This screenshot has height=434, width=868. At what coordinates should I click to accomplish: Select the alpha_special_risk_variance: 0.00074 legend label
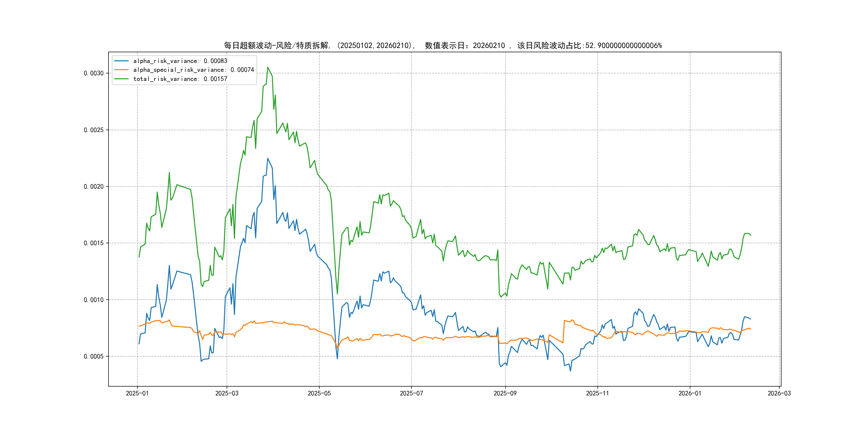pos(193,70)
